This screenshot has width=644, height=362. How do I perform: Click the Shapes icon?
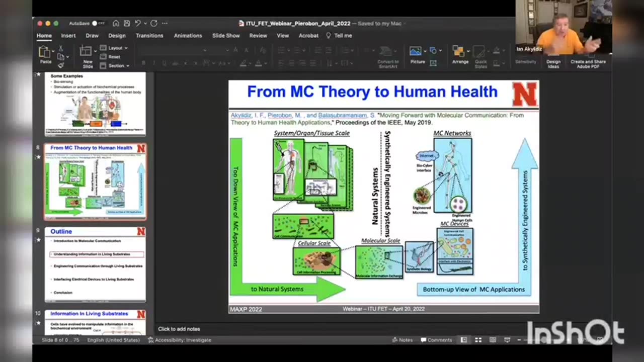(433, 51)
